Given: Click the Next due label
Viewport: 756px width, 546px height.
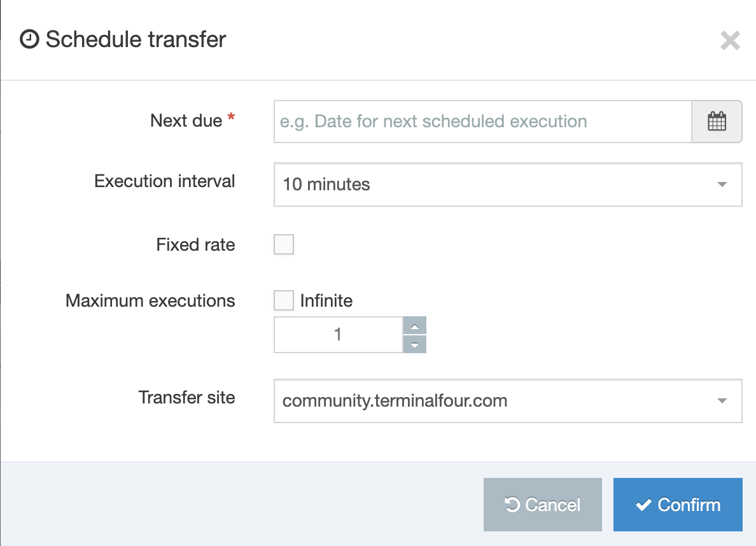Looking at the screenshot, I should point(186,120).
